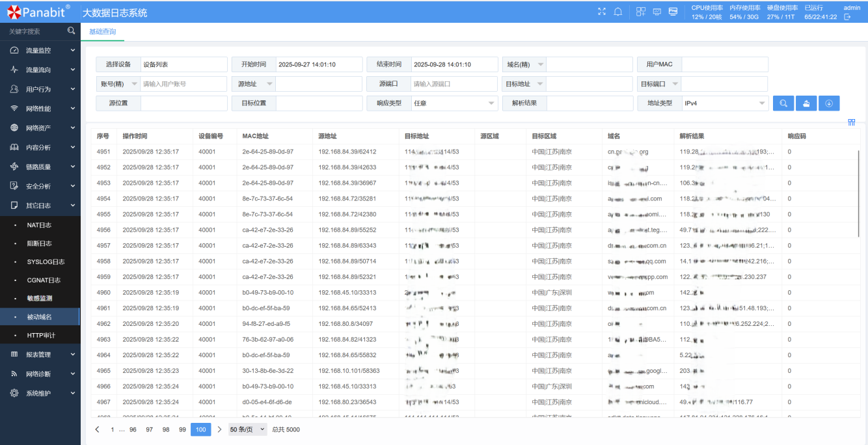Open the 地址类型 IPv4 dropdown
This screenshot has height=445, width=868.
(x=725, y=103)
